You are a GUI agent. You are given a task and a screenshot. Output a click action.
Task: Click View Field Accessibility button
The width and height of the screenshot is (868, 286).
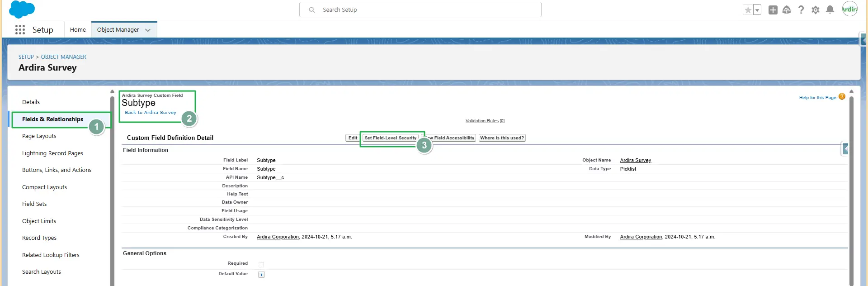[448, 138]
